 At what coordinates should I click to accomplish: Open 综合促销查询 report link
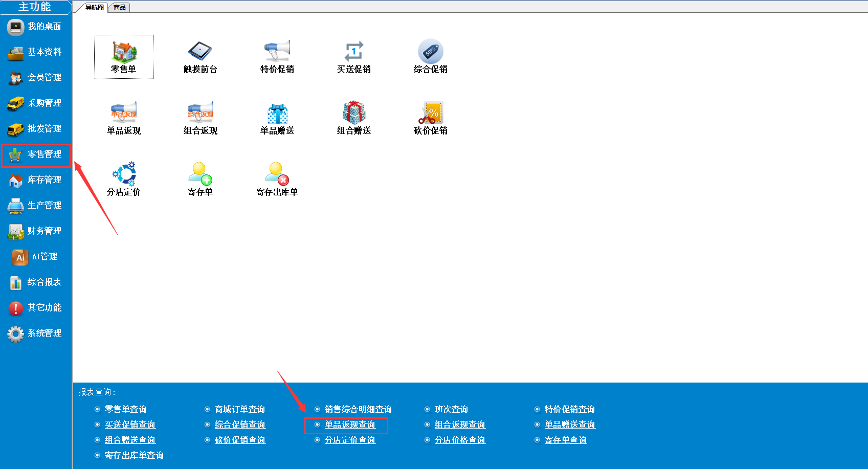coord(240,425)
